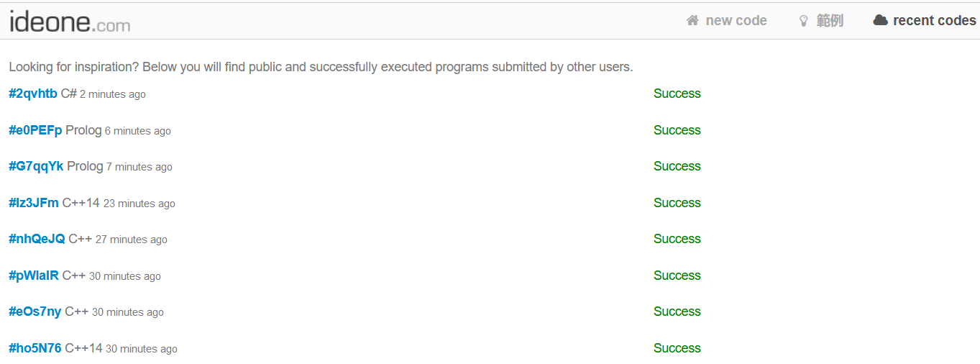The image size is (980, 364).
Task: Open code link #2qvhtb
Action: pos(33,94)
